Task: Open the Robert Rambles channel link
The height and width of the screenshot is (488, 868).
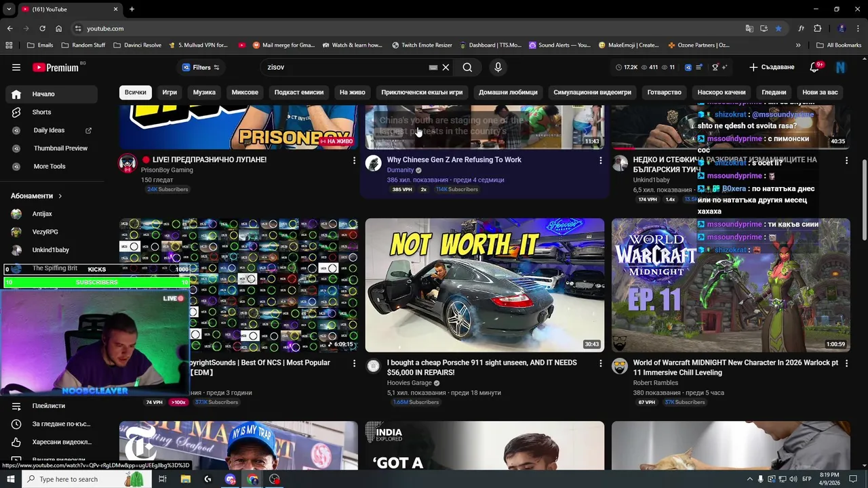Action: [x=656, y=383]
